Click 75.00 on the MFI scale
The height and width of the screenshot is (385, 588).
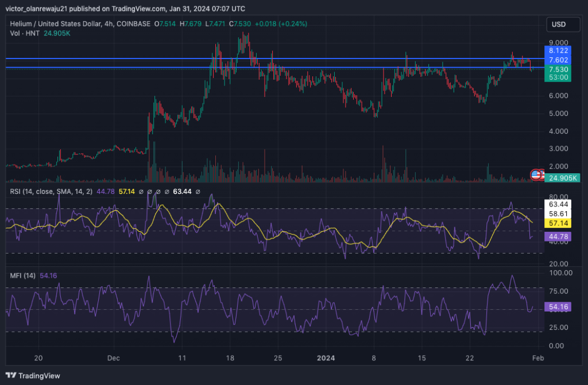558,291
